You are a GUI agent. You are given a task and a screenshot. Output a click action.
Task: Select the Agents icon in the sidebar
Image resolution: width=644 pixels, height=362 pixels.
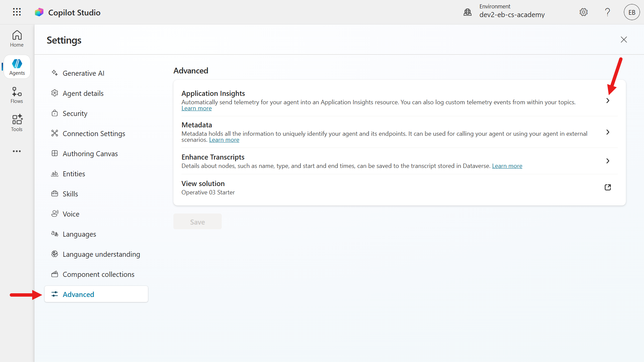tap(17, 66)
